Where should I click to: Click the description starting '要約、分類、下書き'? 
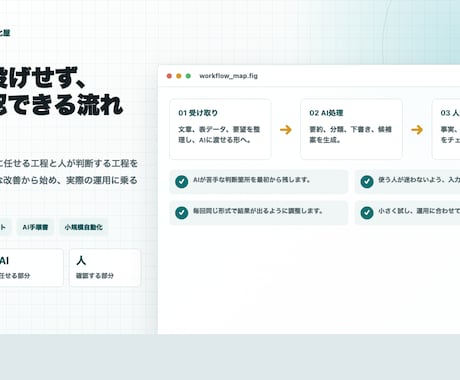tap(350, 135)
